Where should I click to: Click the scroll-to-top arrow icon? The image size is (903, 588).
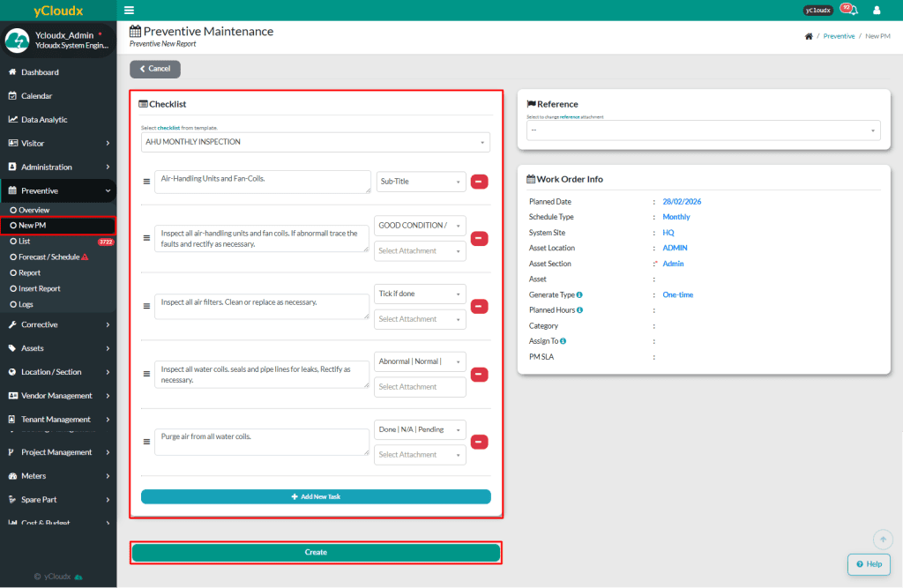(883, 539)
